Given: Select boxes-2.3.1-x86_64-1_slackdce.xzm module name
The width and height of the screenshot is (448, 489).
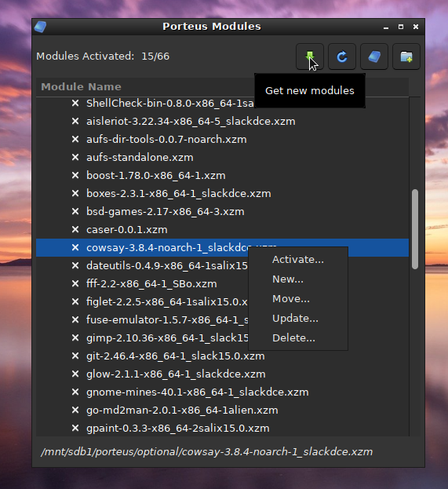Looking at the screenshot, I should (x=179, y=194).
